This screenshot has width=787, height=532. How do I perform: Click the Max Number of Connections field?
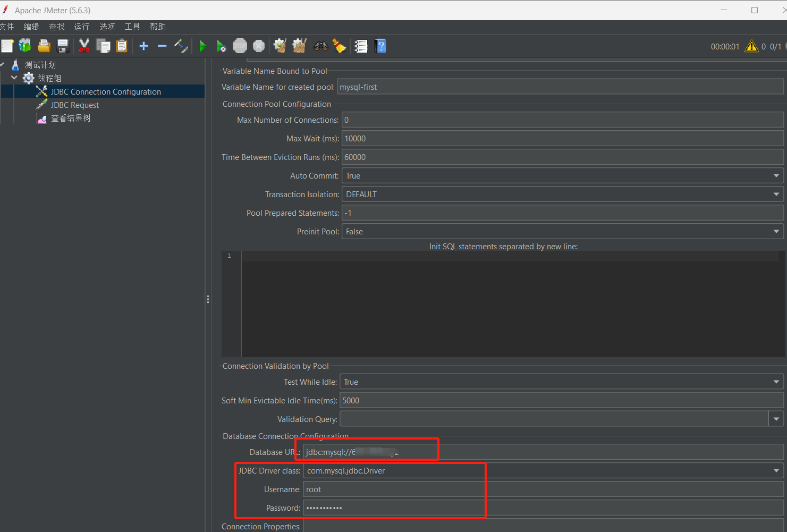[x=562, y=120]
